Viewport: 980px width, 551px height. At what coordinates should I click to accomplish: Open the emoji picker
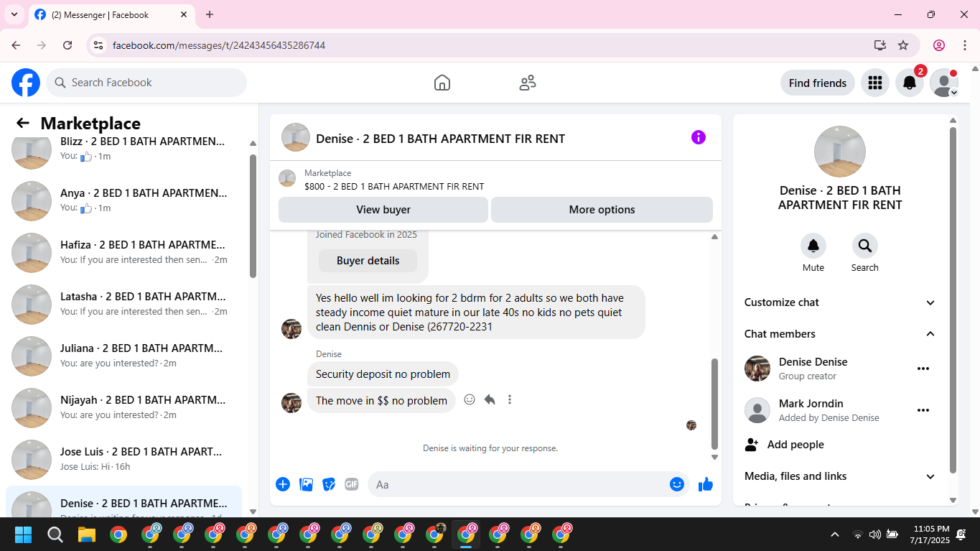677,484
